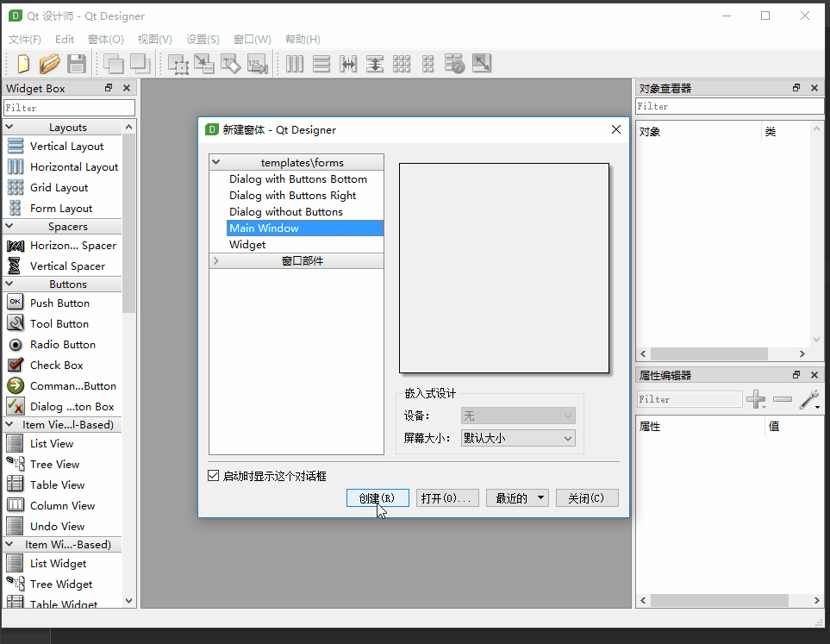
Task: Click the 打开(O)... button
Action: [x=446, y=498]
